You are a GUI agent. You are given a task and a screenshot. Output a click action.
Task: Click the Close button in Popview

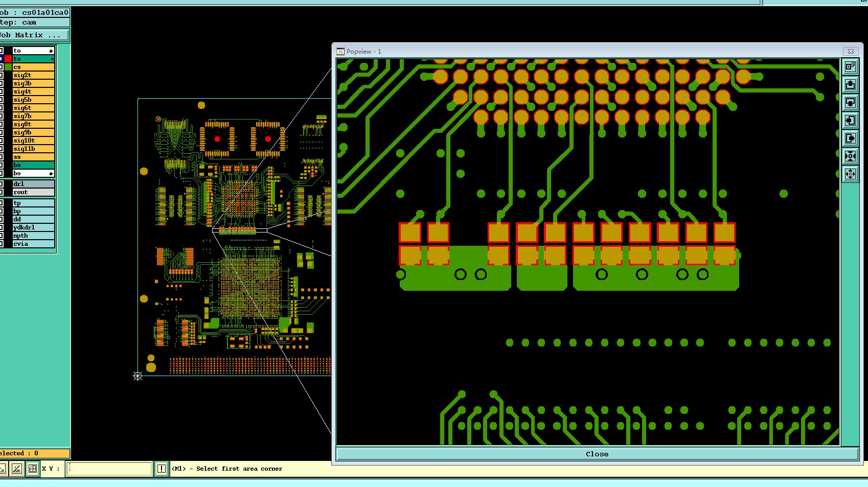(597, 454)
